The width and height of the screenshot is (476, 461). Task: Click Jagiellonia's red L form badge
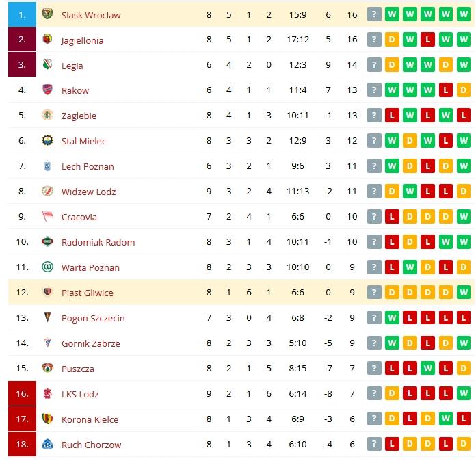pyautogui.click(x=427, y=40)
